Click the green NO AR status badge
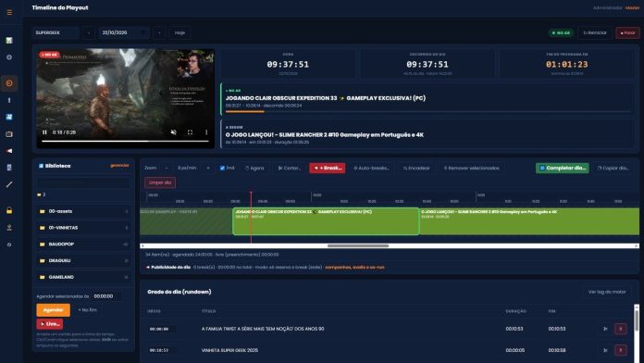Viewport: 644px width, 363px height. pyautogui.click(x=561, y=32)
